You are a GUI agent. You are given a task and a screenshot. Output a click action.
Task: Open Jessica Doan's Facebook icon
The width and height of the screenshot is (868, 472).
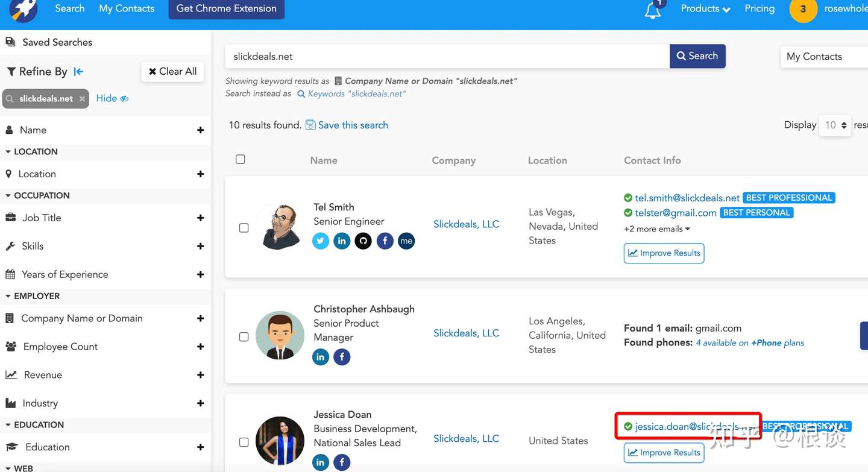point(342,462)
